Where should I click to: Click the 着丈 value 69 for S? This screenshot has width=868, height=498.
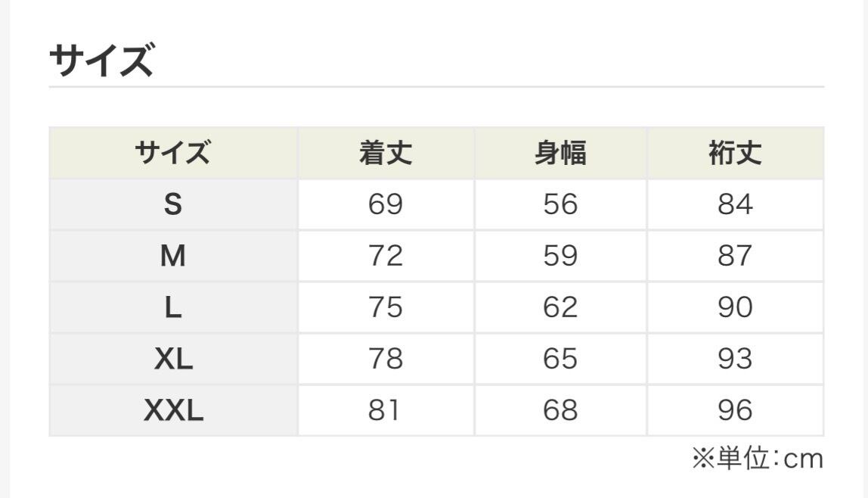point(386,204)
